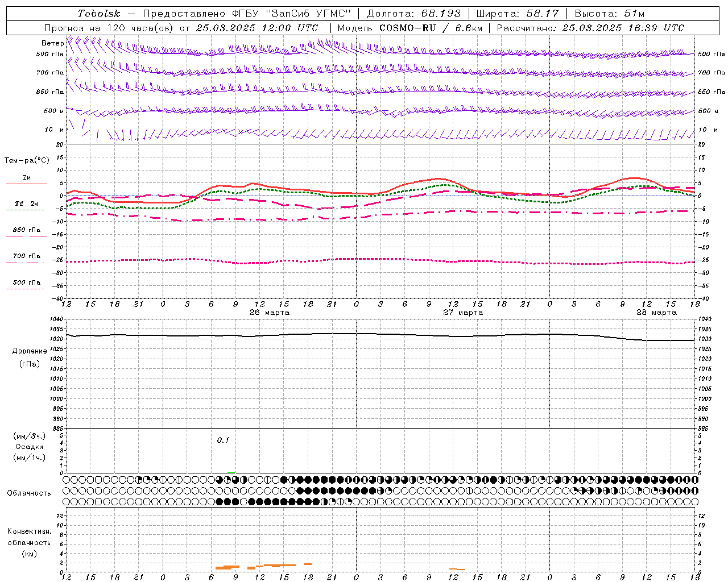The width and height of the screenshot is (728, 582).
Task: Click the 'Облачность' cloud cover label
Action: (x=29, y=493)
